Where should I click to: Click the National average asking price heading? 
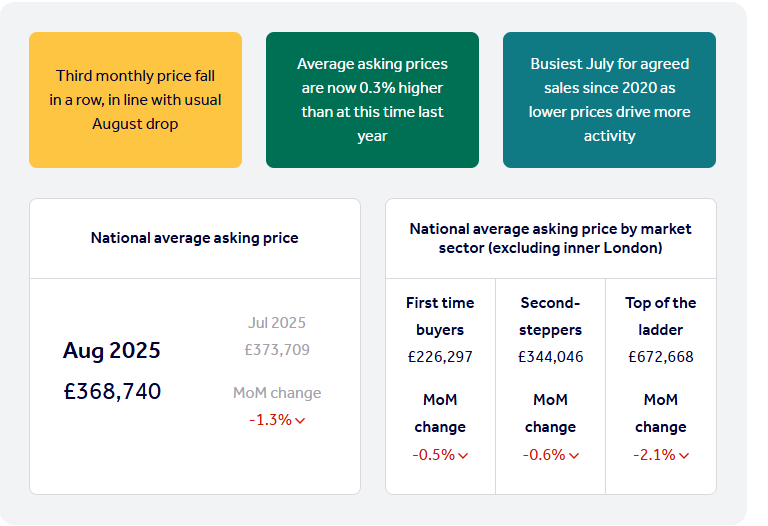pyautogui.click(x=194, y=238)
